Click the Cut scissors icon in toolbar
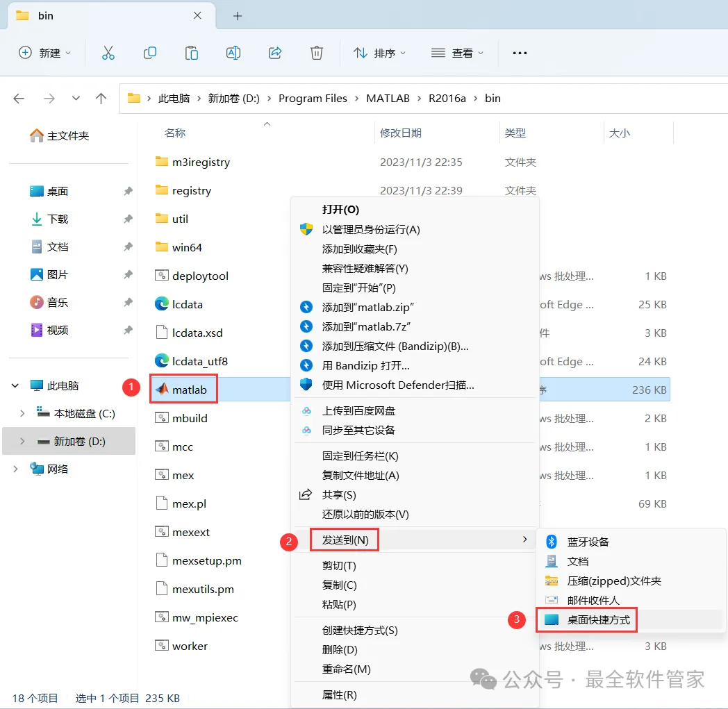Image resolution: width=728 pixels, height=709 pixels. (108, 53)
